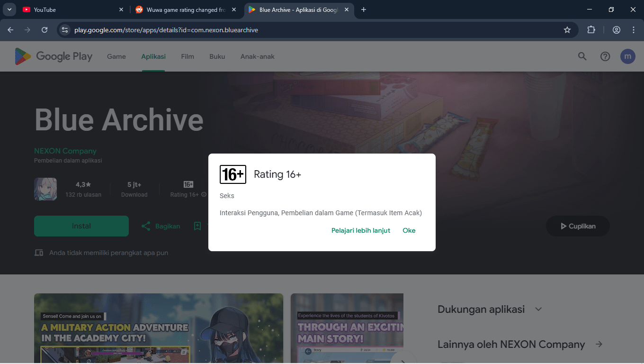The width and height of the screenshot is (644, 364).
Task: Open Lainnya oleh NEXON Company arrow
Action: pyautogui.click(x=599, y=344)
